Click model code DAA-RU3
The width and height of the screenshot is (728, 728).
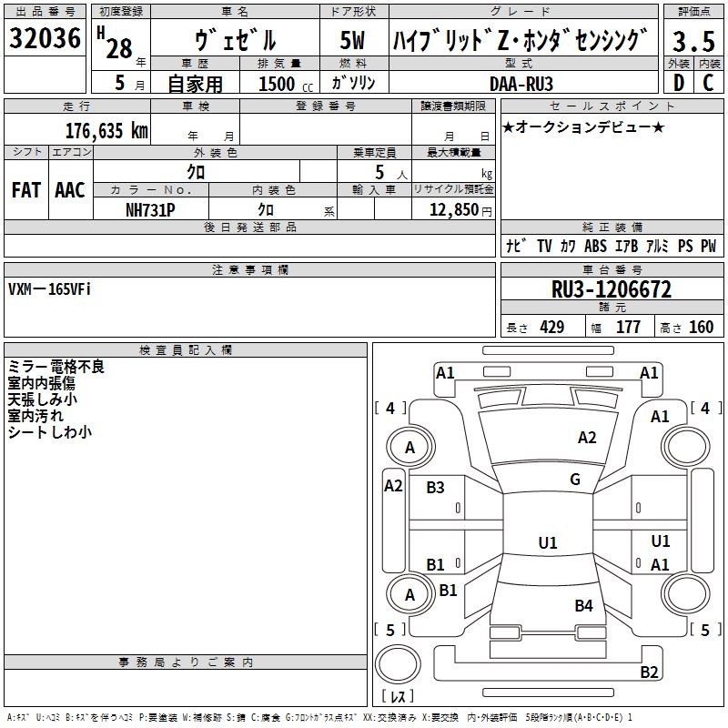(x=521, y=84)
